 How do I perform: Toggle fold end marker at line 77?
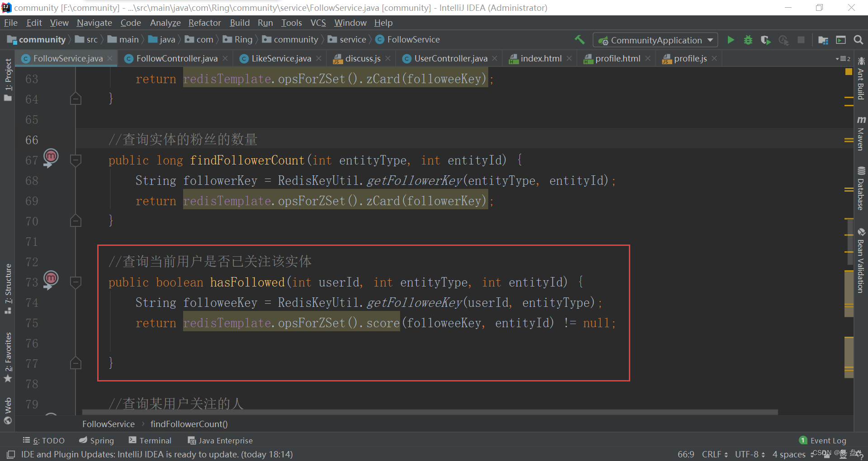(x=75, y=363)
